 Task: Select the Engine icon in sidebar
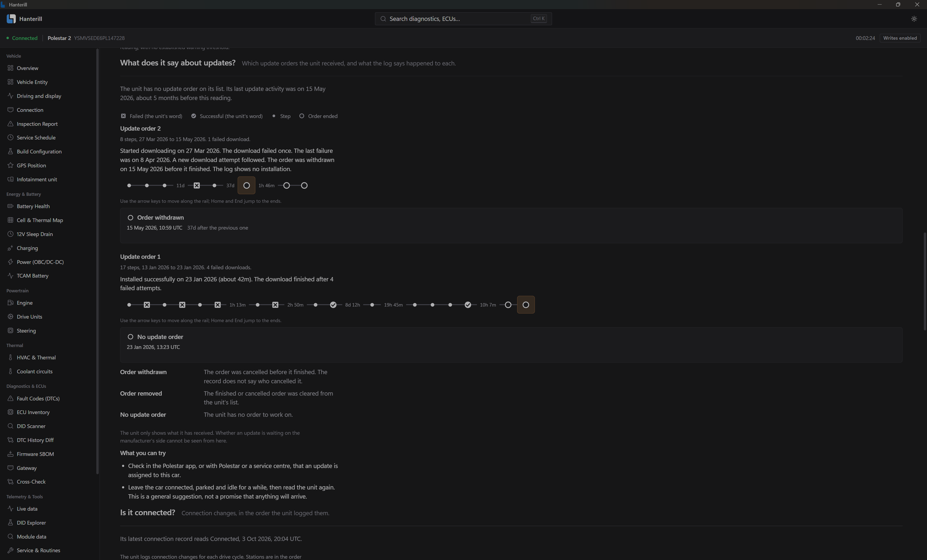point(10,303)
